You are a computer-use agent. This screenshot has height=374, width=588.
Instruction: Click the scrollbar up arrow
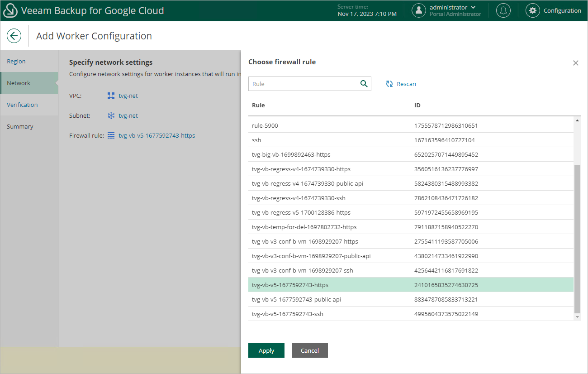[x=577, y=121]
